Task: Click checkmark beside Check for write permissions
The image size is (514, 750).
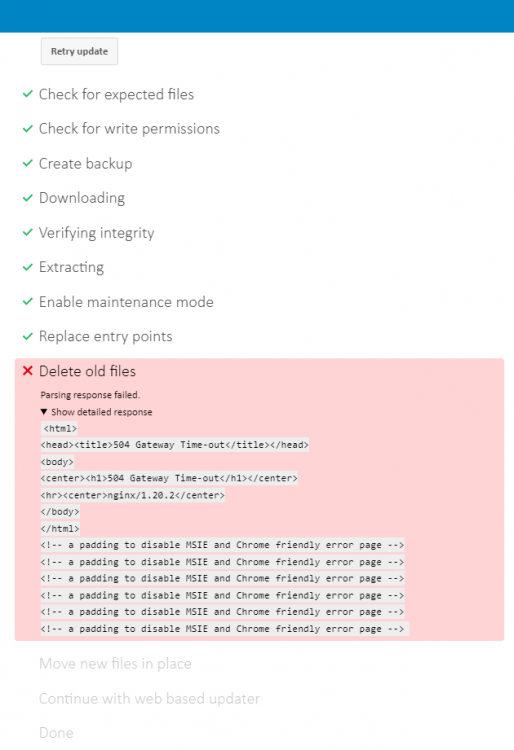Action: pyautogui.click(x=28, y=128)
